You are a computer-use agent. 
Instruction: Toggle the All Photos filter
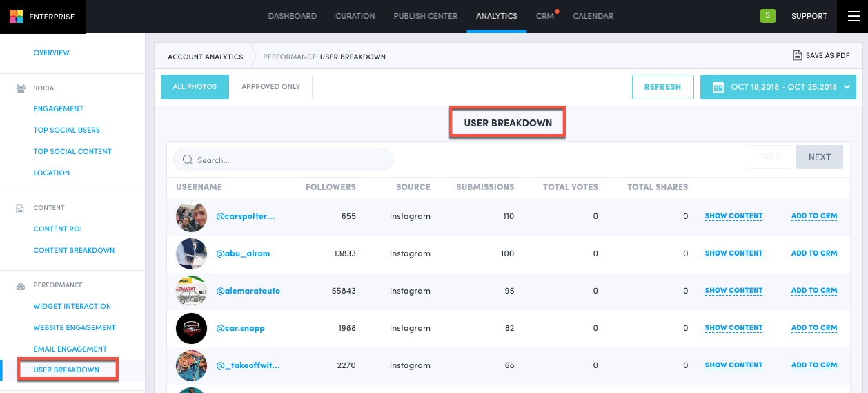(x=195, y=87)
